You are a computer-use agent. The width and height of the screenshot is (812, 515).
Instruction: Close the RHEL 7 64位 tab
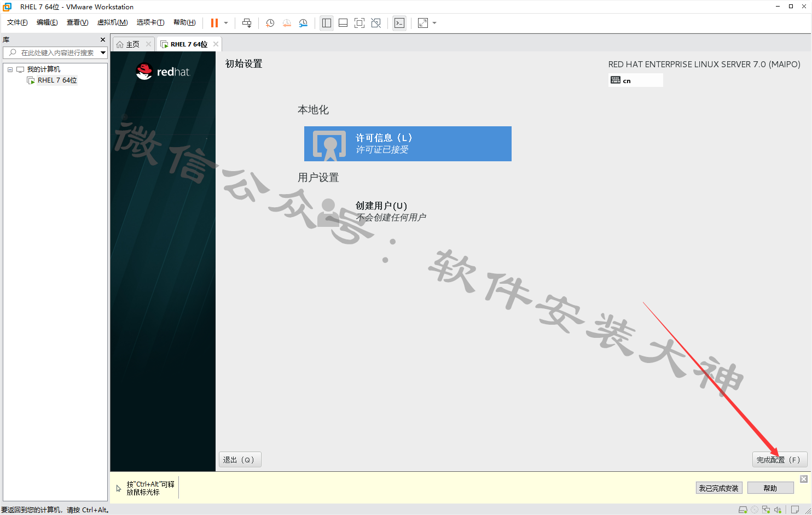[x=216, y=44]
